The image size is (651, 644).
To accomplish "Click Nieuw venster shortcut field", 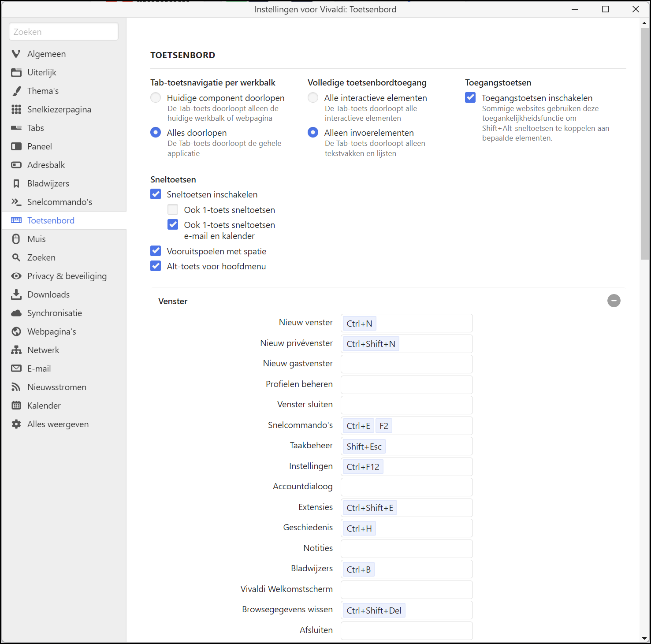I will (406, 323).
